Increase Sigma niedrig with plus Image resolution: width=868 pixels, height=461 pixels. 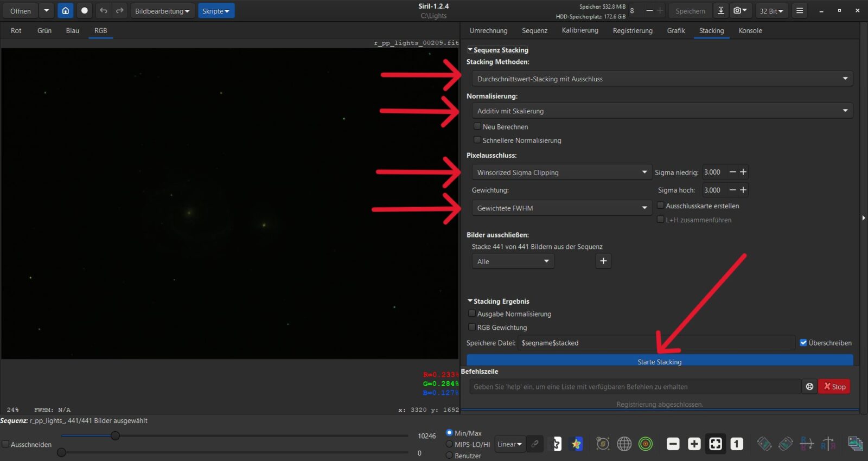point(743,172)
